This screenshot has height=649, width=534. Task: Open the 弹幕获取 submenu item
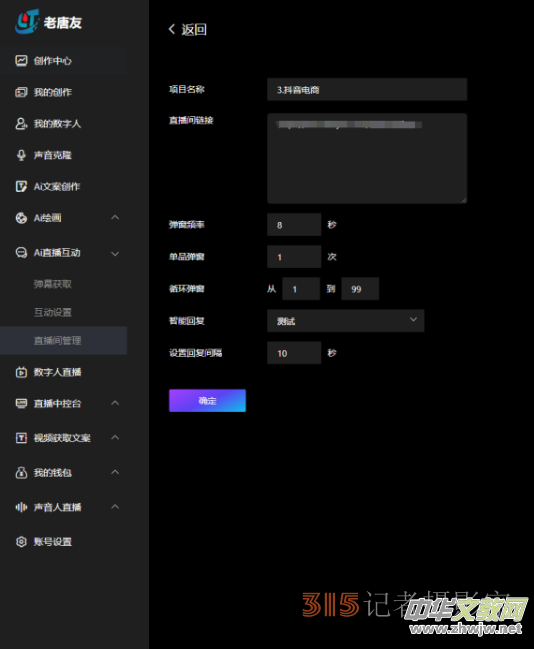coord(53,284)
